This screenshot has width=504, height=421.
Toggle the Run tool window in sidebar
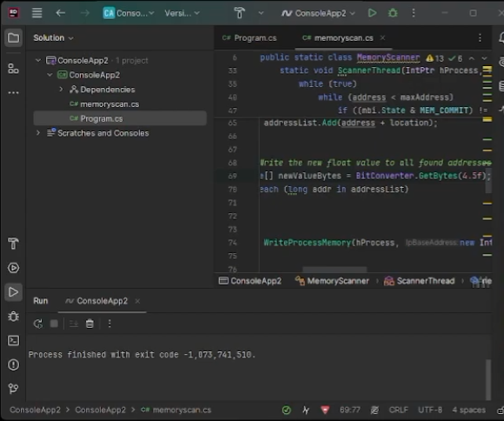pyautogui.click(x=13, y=292)
